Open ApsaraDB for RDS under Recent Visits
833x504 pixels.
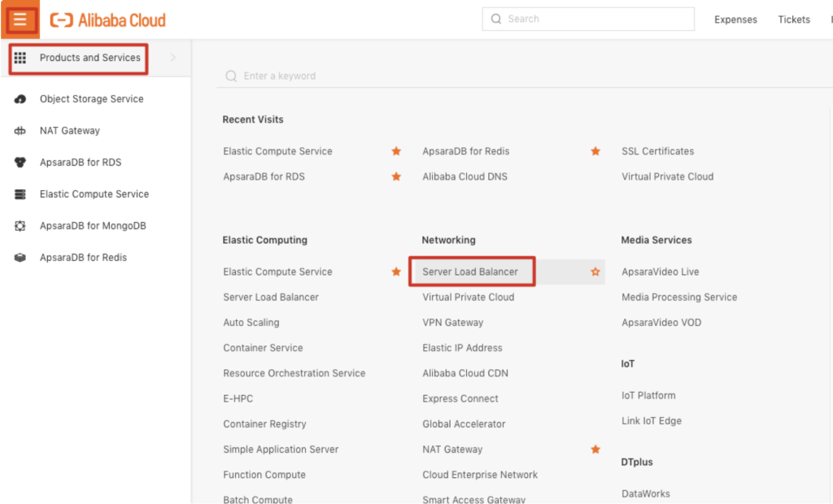coord(264,177)
